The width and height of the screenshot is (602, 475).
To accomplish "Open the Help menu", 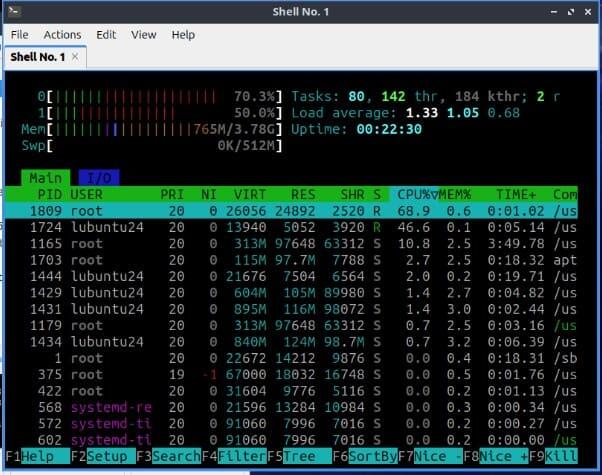I will tap(183, 34).
